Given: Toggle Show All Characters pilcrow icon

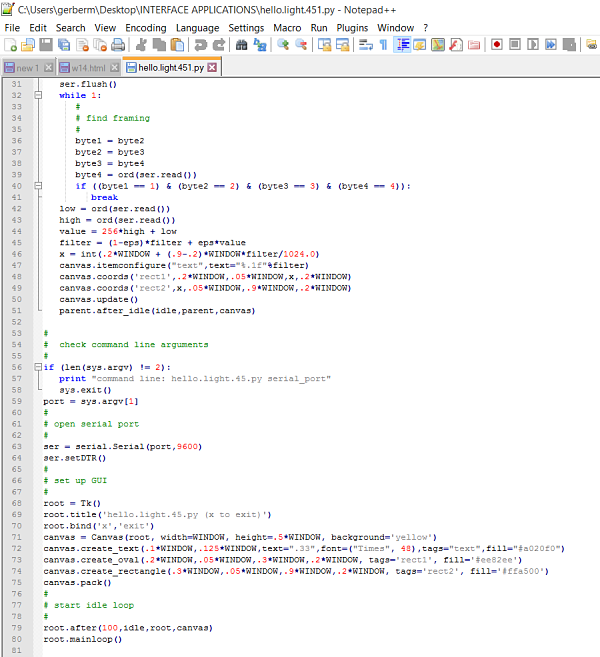Looking at the screenshot, I should click(383, 44).
